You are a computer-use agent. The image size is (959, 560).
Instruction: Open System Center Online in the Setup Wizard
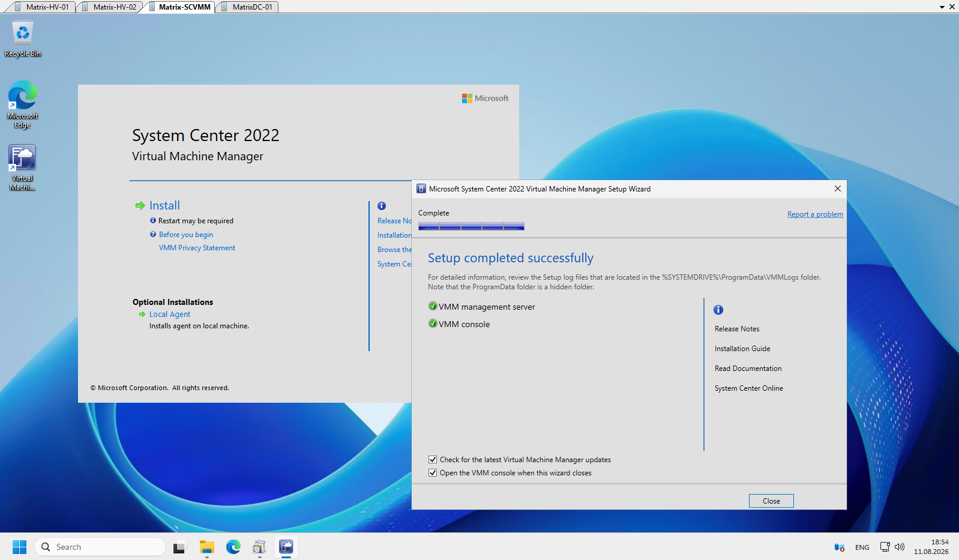tap(749, 388)
